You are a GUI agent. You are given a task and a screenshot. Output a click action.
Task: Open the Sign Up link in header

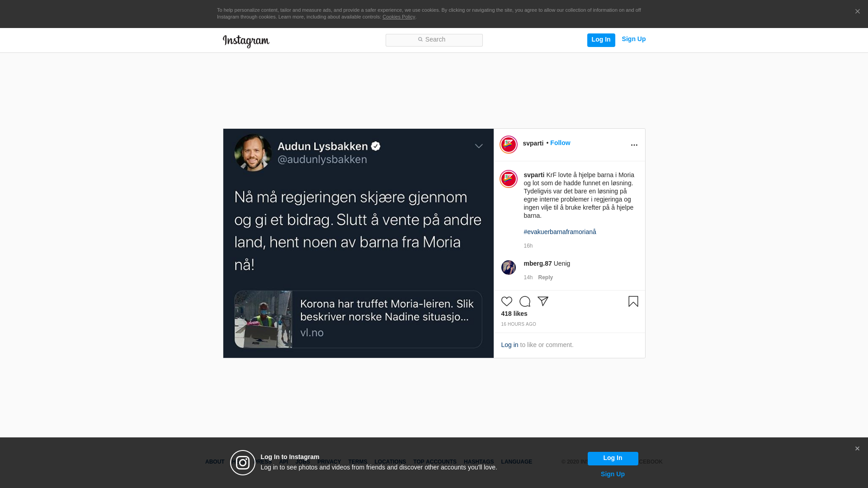(x=633, y=39)
